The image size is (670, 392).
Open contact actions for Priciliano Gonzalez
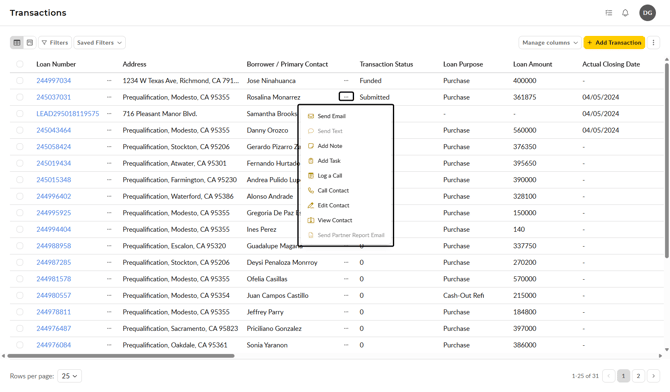coord(346,328)
